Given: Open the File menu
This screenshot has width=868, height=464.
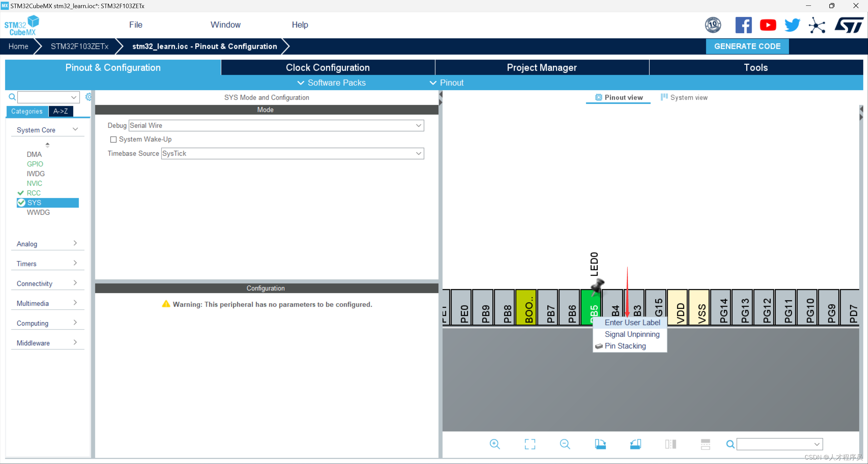Looking at the screenshot, I should (x=136, y=25).
